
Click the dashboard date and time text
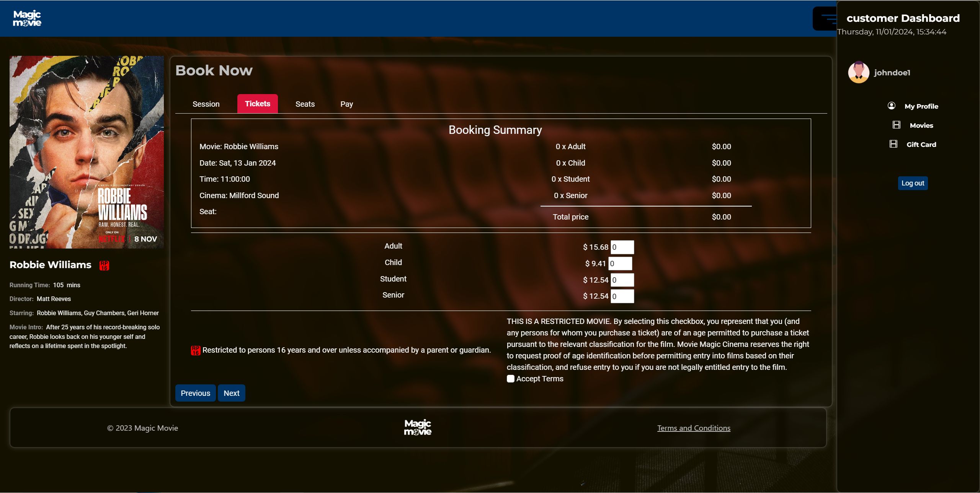point(892,32)
